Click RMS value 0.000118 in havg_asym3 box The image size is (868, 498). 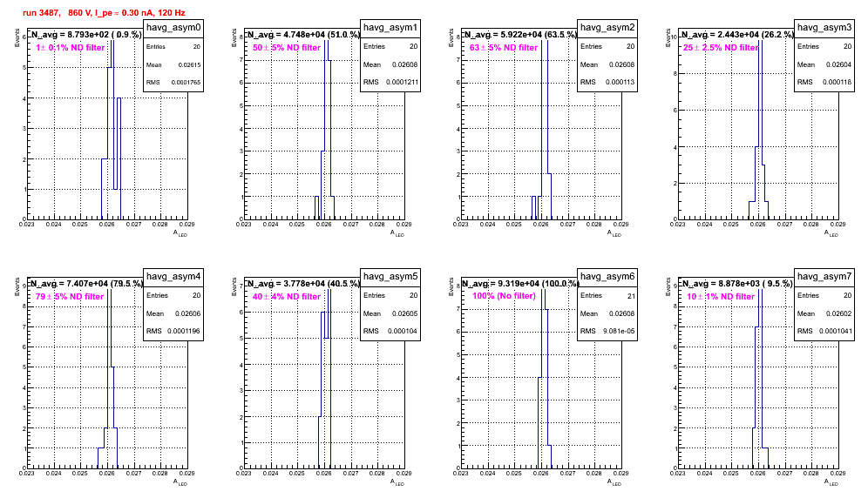point(837,82)
